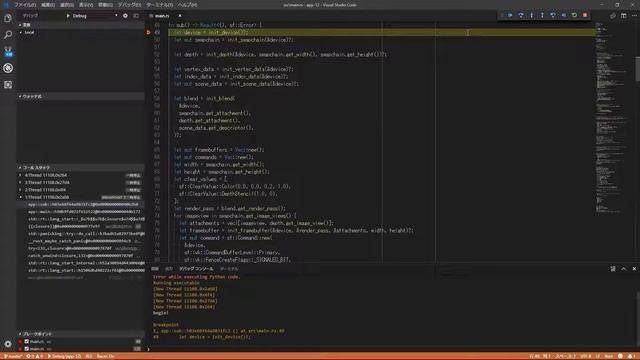The image size is (640, 360).
Task: Collapse the ウォッチ式 watch section
Action: click(x=80, y=96)
